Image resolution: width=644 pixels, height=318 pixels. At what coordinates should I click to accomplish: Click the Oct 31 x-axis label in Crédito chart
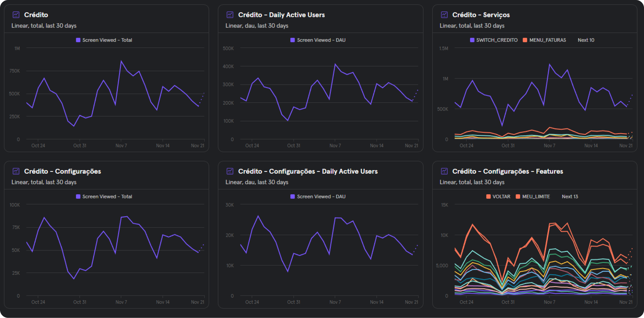[x=79, y=145]
